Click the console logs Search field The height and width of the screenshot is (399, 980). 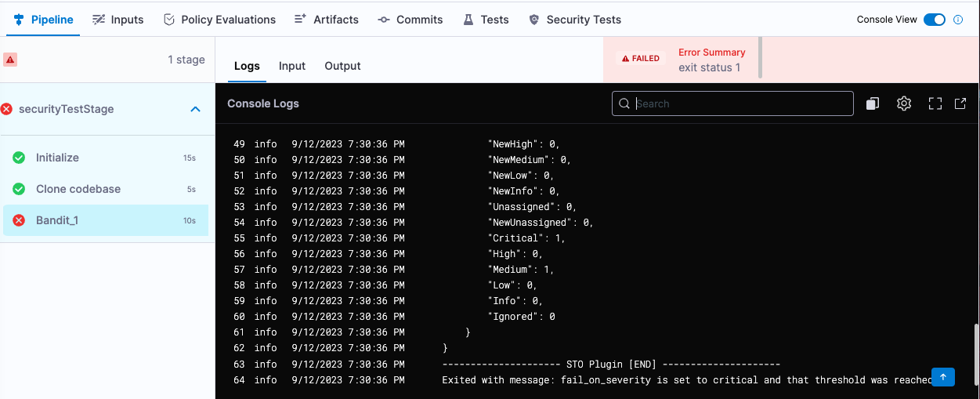pos(740,103)
